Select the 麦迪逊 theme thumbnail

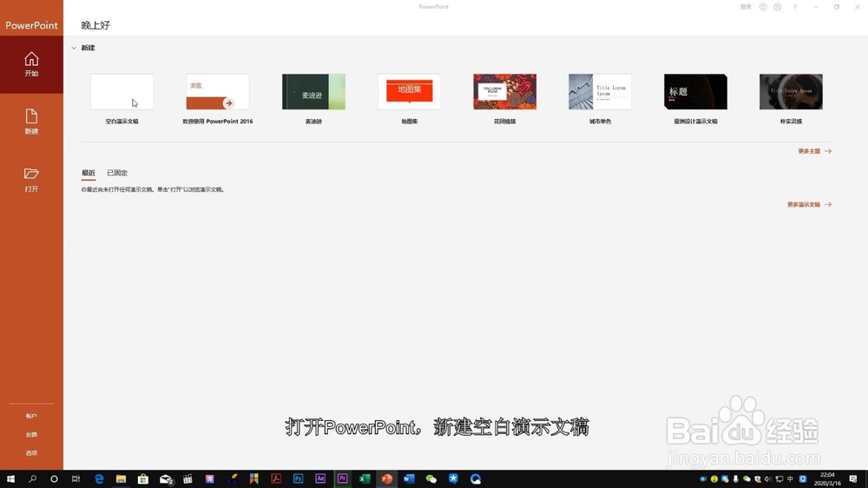[x=313, y=92]
